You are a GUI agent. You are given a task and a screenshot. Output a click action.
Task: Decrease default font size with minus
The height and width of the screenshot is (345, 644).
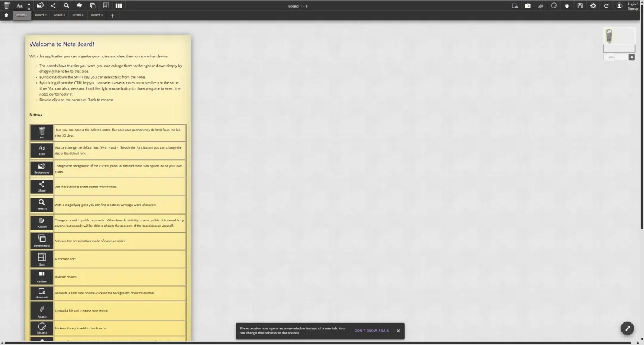tap(29, 8)
